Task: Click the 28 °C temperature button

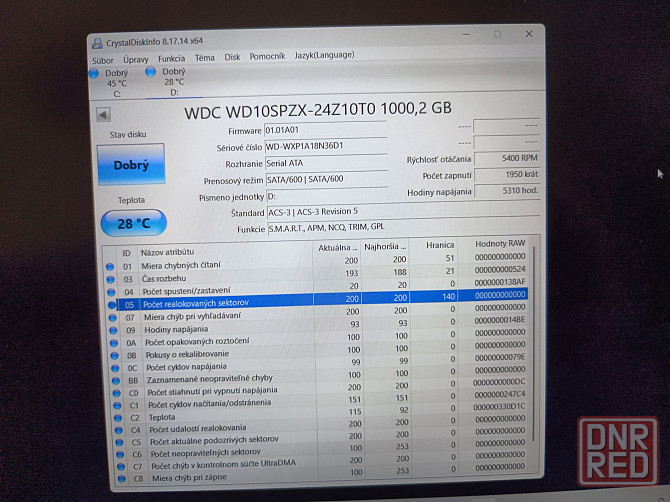Action: coord(134,223)
